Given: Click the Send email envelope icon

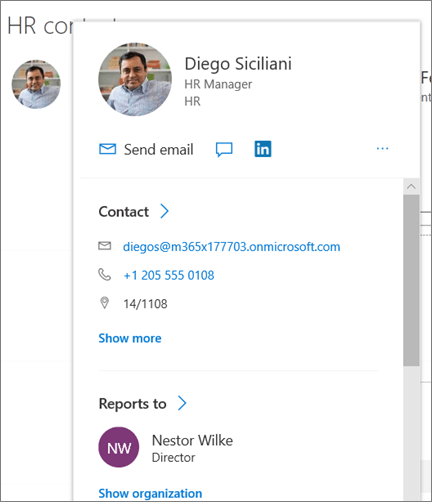Looking at the screenshot, I should click(107, 149).
